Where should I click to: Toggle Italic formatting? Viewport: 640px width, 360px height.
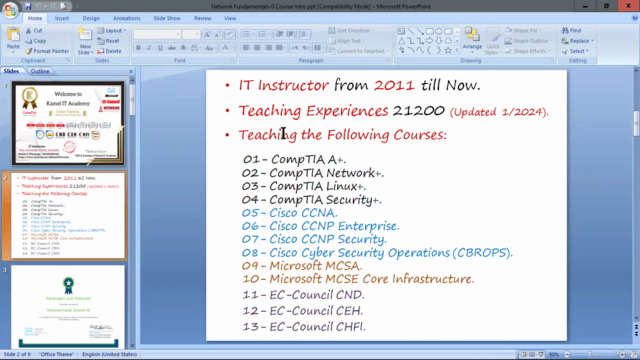[x=149, y=48]
